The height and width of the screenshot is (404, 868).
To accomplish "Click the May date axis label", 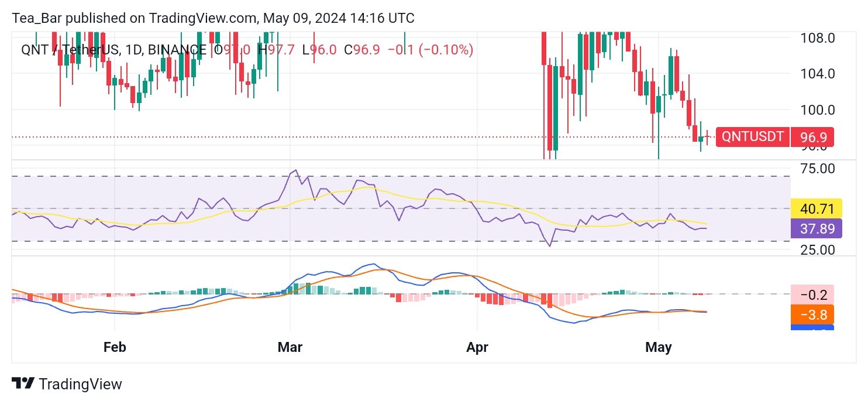I will pos(659,347).
